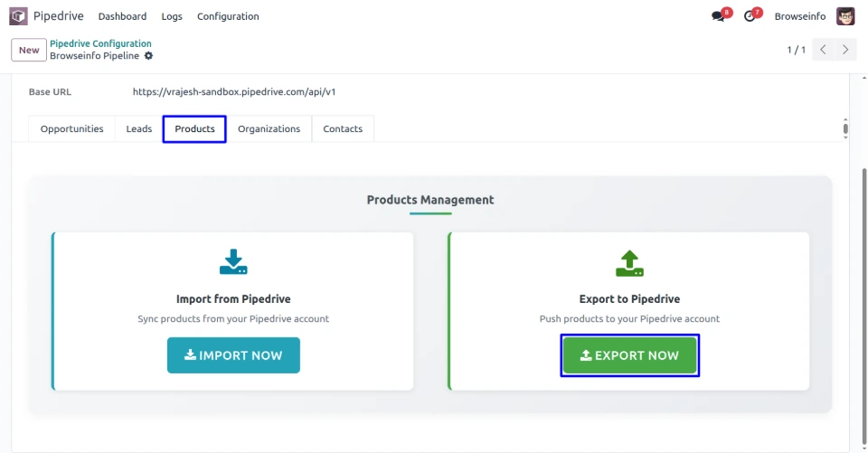This screenshot has height=453, width=868.
Task: Select the Organizations tab
Action: [269, 129]
